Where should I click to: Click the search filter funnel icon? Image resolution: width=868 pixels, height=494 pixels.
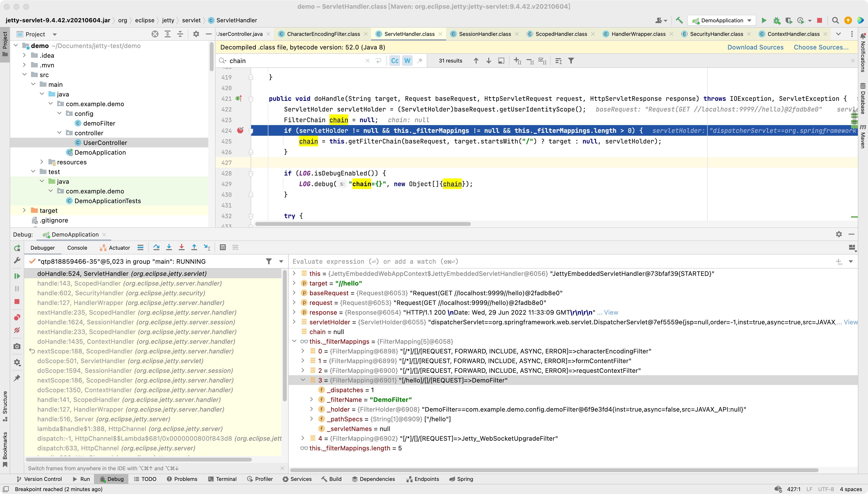coord(571,61)
